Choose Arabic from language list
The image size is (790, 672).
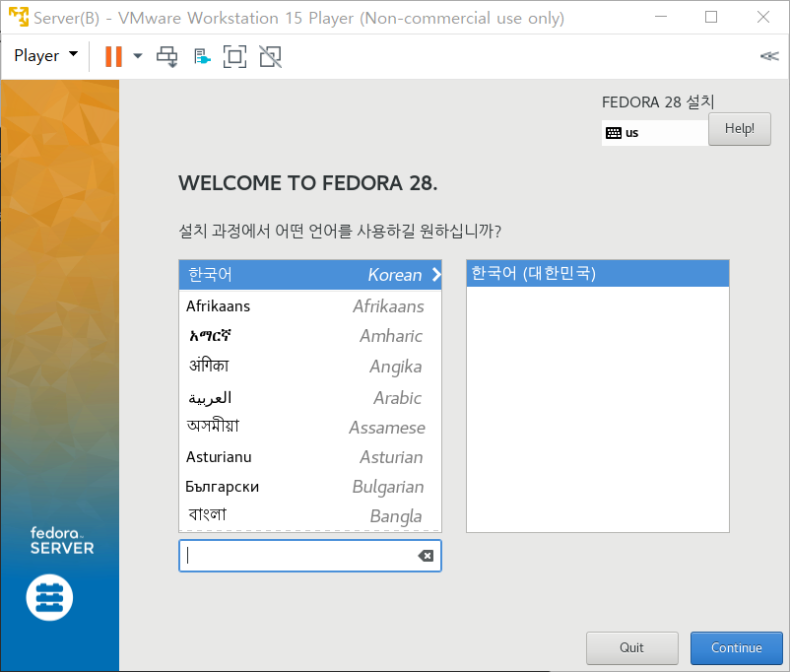click(310, 398)
